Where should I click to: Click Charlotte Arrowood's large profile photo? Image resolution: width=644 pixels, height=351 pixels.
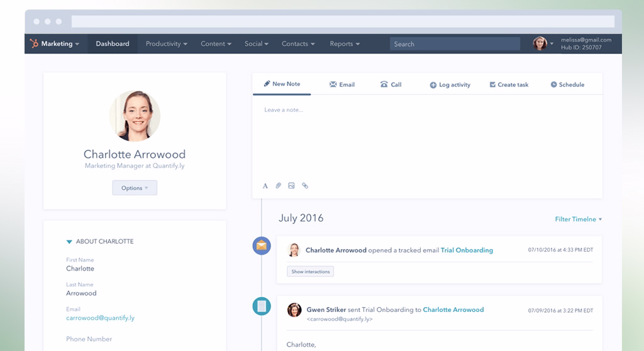pos(135,116)
